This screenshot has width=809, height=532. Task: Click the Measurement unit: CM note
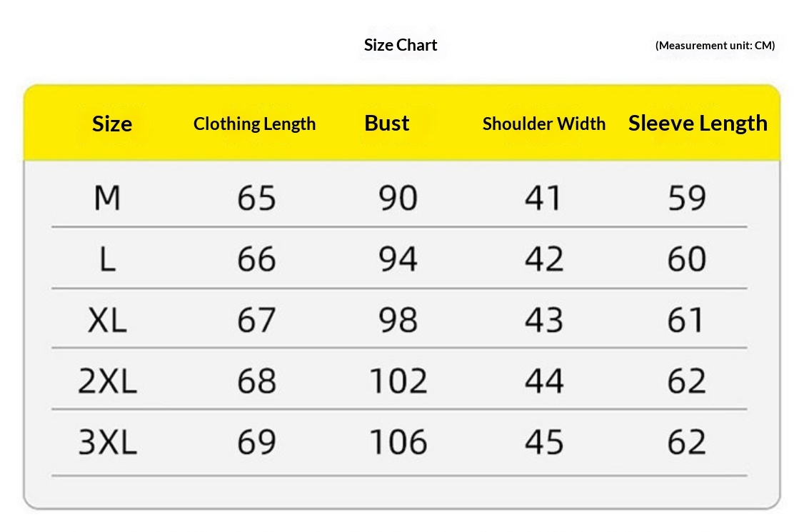tap(715, 46)
